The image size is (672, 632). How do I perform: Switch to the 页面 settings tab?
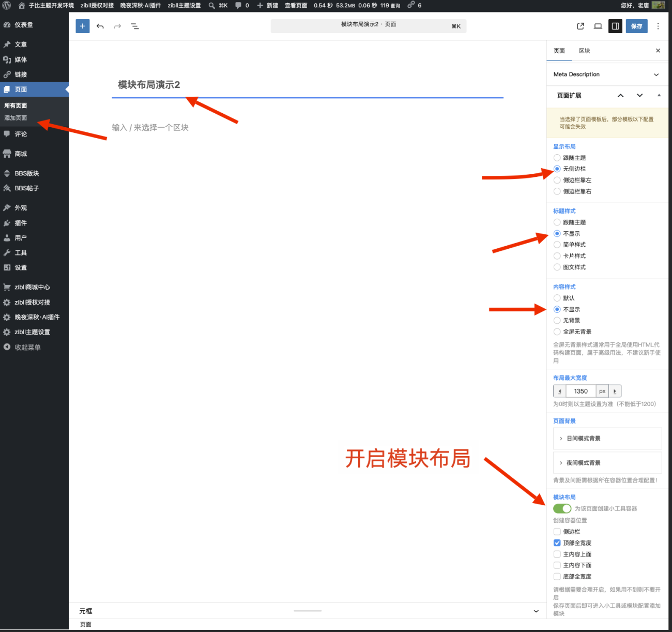pyautogui.click(x=559, y=51)
